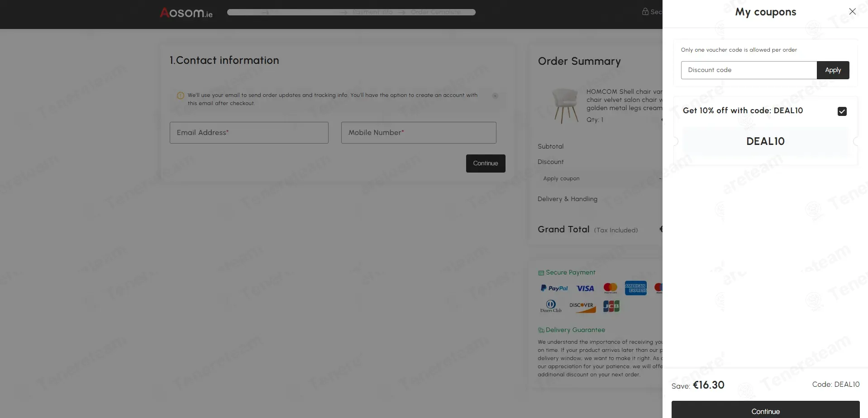Dismiss the email notice with its close icon

click(x=495, y=96)
